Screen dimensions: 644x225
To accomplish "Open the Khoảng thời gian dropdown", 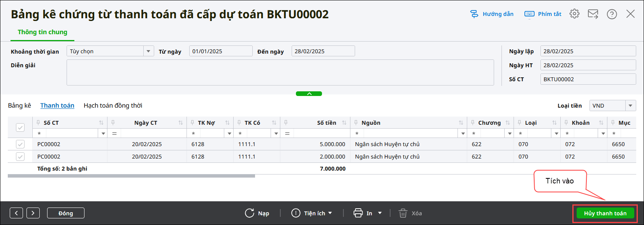I will coord(148,51).
